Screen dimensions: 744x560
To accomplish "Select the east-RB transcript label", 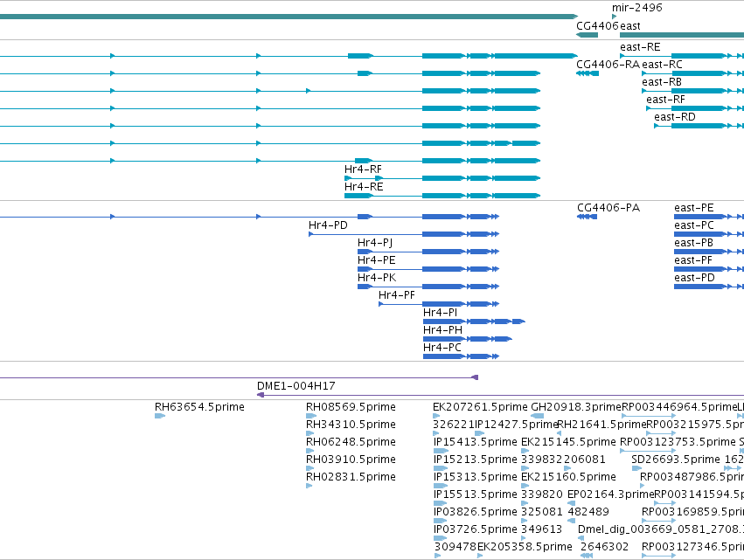I will [662, 82].
